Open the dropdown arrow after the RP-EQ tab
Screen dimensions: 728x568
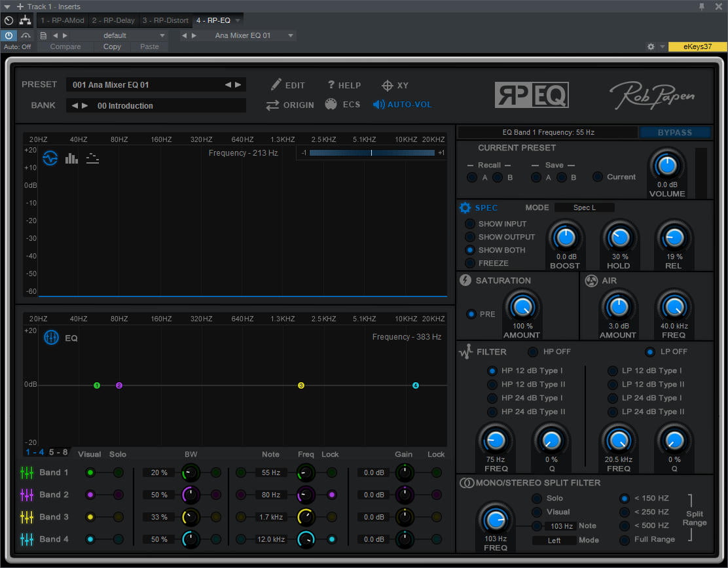pyautogui.click(x=238, y=20)
